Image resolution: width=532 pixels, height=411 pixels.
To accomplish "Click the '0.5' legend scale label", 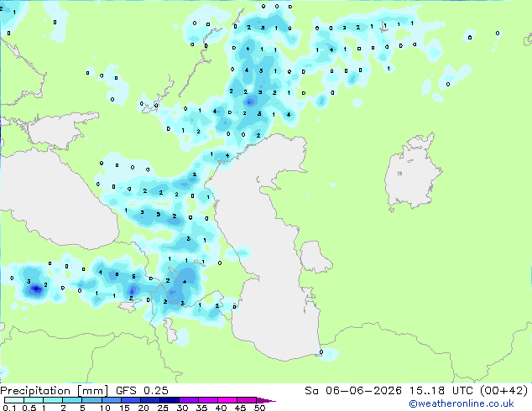I will [x=29, y=408].
